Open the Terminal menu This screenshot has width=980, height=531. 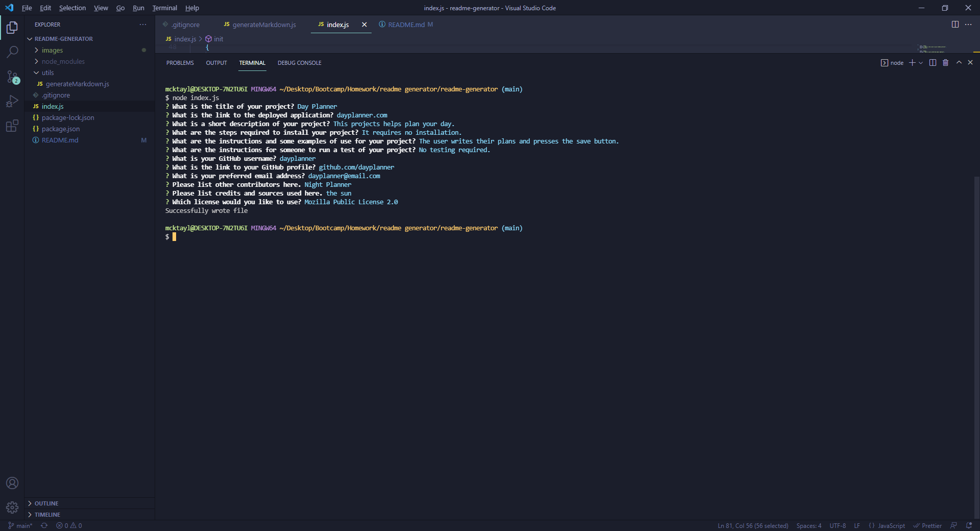click(164, 8)
